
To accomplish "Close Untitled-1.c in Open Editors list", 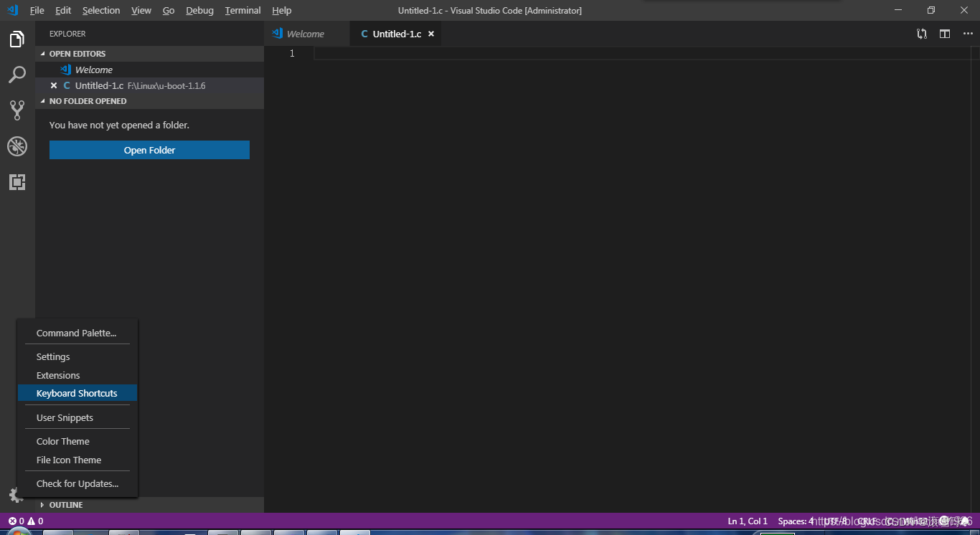I will point(53,85).
